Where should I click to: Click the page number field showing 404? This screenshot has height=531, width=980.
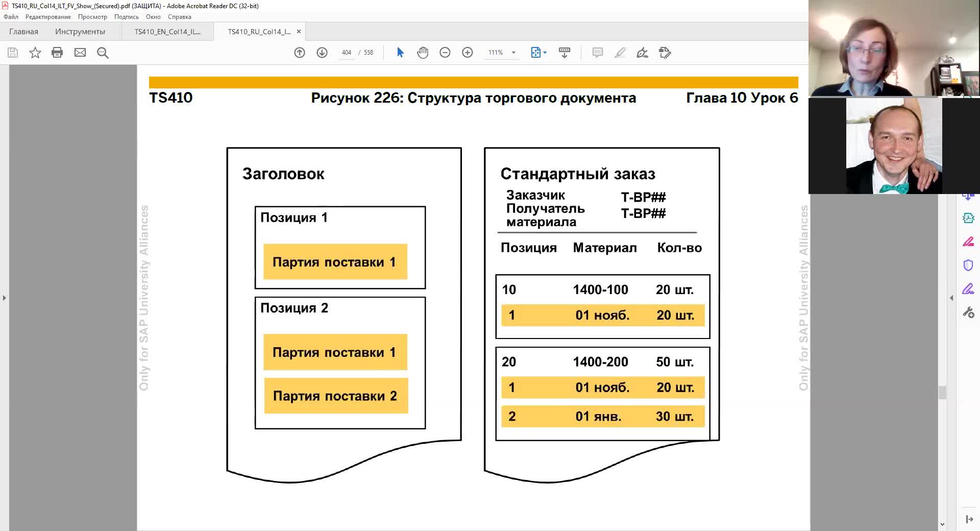pyautogui.click(x=347, y=53)
